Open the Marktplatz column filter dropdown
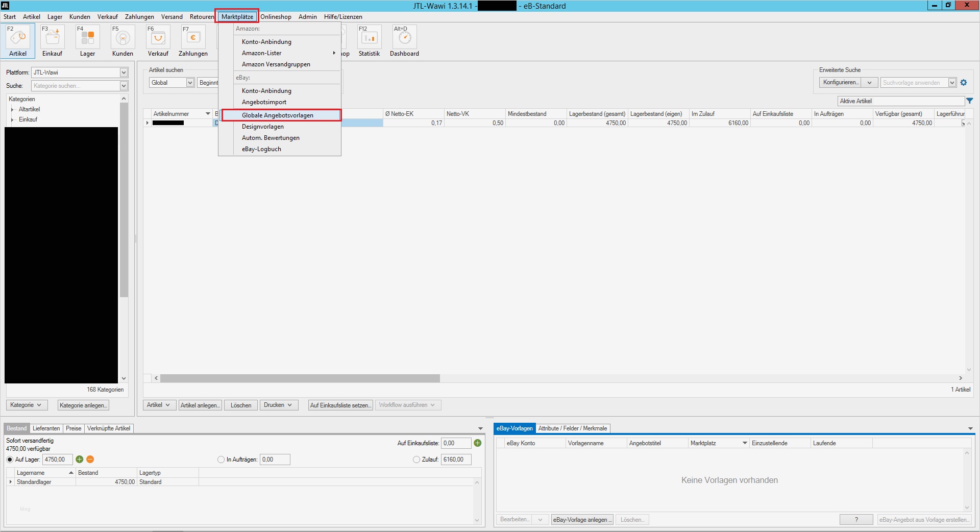Image resolution: width=980 pixels, height=532 pixels. pyautogui.click(x=745, y=443)
